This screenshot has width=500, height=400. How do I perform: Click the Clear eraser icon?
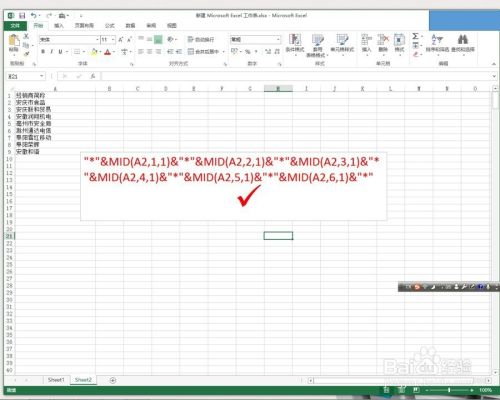tap(415, 54)
